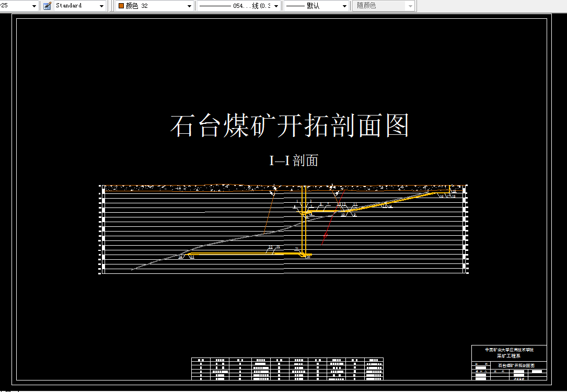The image size is (567, 392).
Task: Open the Standard text style dropdown
Action: coord(100,5)
